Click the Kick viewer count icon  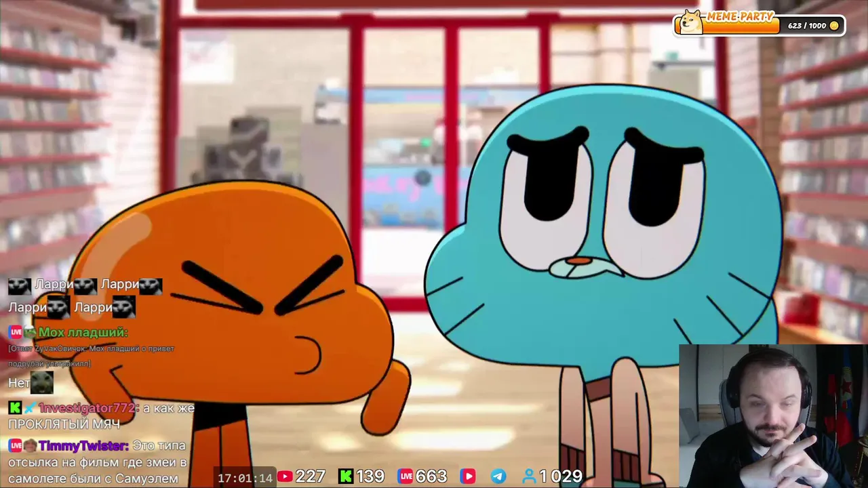tap(346, 476)
